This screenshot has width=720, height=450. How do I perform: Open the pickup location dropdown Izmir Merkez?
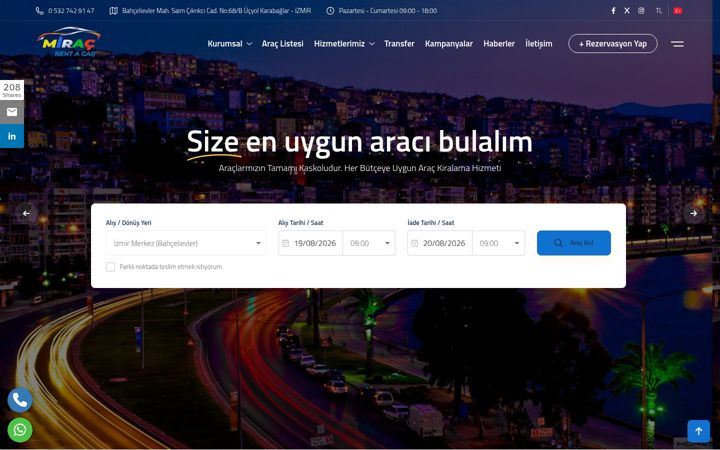(x=186, y=243)
